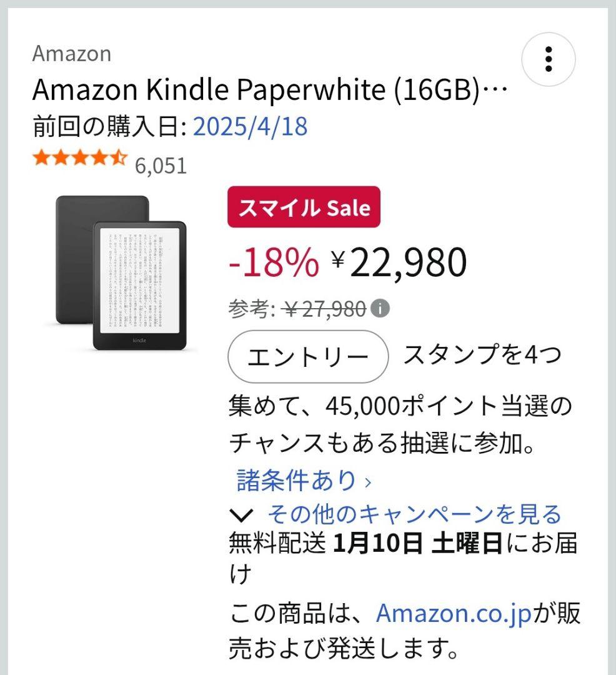Expand その他のキャンペーンを見る section
This screenshot has height=675, width=616.
click(x=414, y=514)
